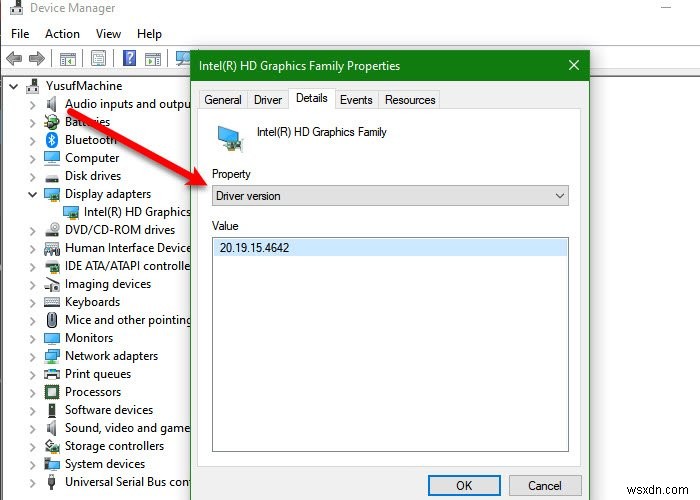Expand the Network adapters category arrow
This screenshot has width=700, height=500.
pos(33,356)
